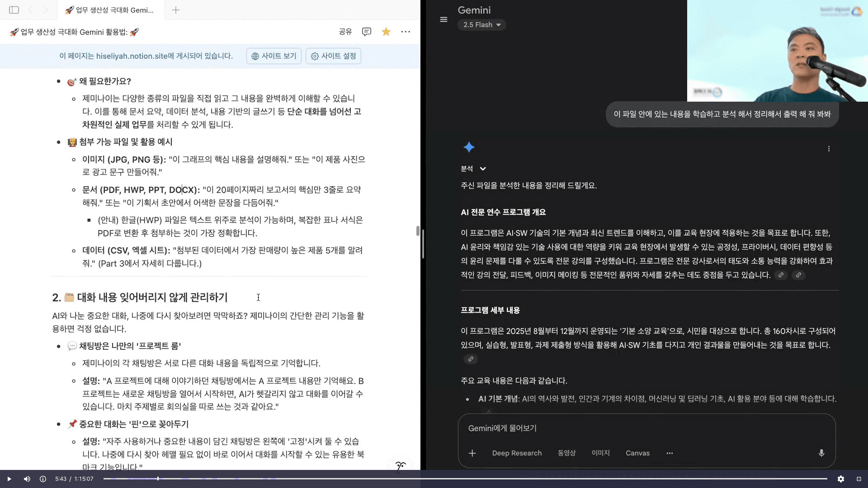This screenshot has height=488, width=868.
Task: Open the three-dot options on Gemini's response
Action: click(x=829, y=148)
